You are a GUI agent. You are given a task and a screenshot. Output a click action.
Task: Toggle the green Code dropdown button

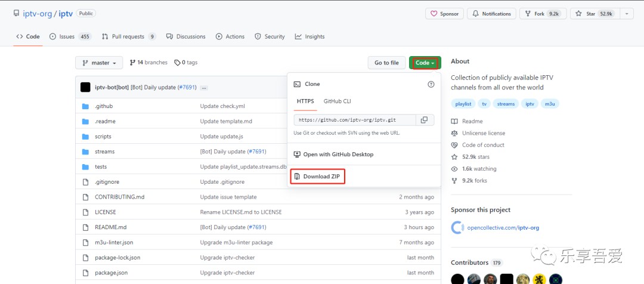click(x=425, y=63)
